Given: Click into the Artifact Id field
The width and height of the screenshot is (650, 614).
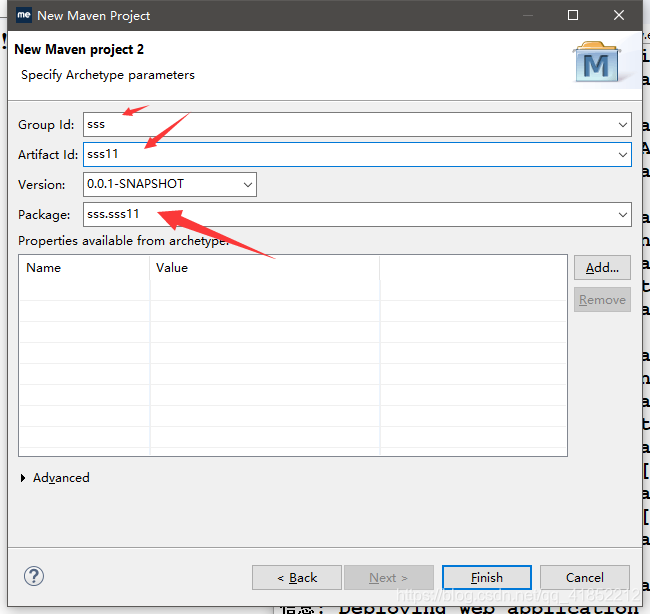Looking at the screenshot, I should (357, 155).
